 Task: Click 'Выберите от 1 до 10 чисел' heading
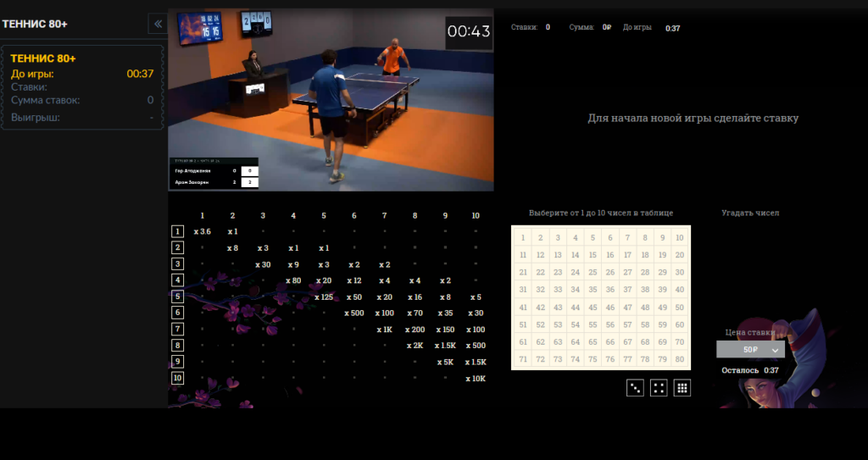pos(601,213)
